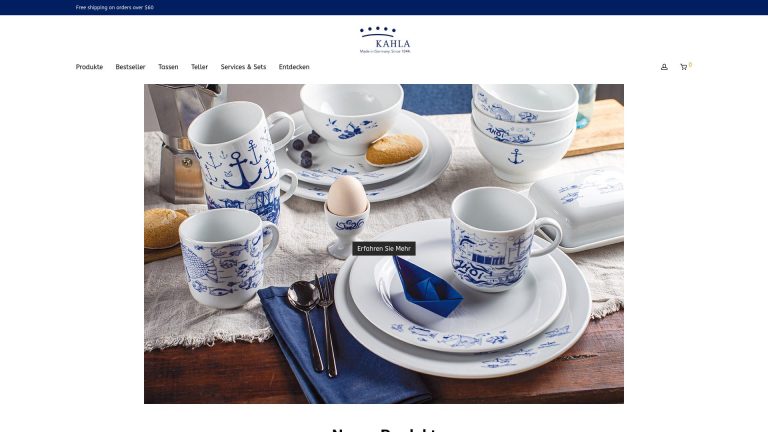Open the user account icon
Viewport: 768px width, 432px height.
click(x=664, y=67)
